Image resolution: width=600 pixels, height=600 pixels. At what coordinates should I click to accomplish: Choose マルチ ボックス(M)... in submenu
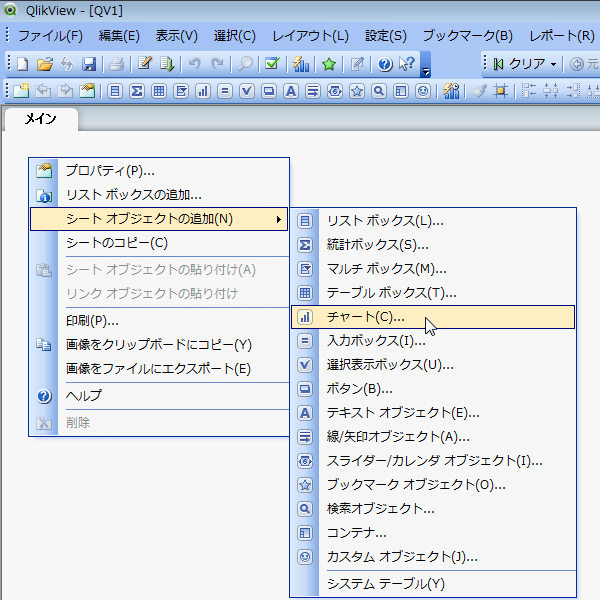click(x=433, y=269)
